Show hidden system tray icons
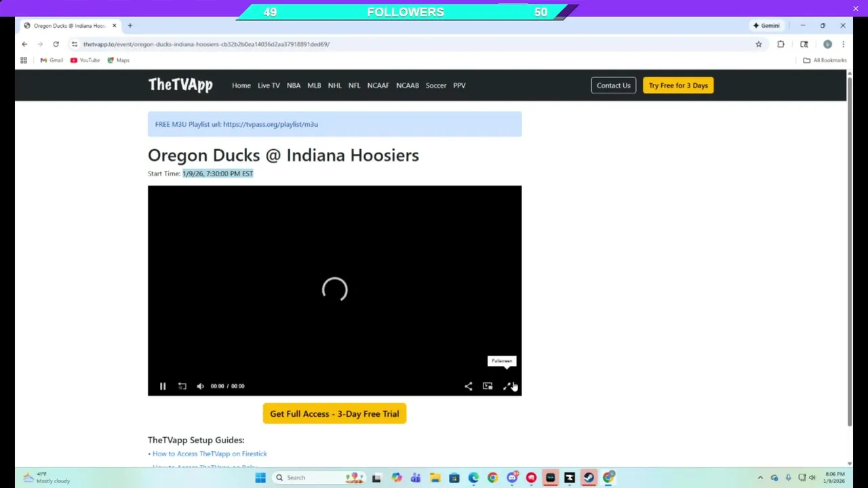The height and width of the screenshot is (488, 868). 760,478
